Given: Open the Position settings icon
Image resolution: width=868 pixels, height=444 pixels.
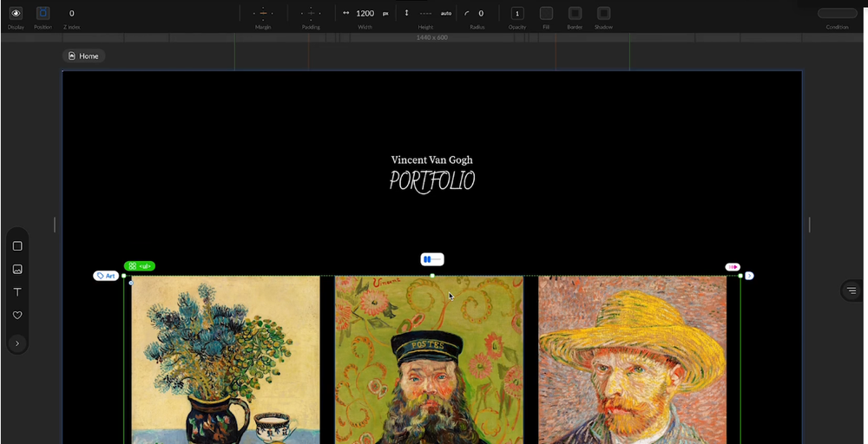Looking at the screenshot, I should click(x=43, y=13).
